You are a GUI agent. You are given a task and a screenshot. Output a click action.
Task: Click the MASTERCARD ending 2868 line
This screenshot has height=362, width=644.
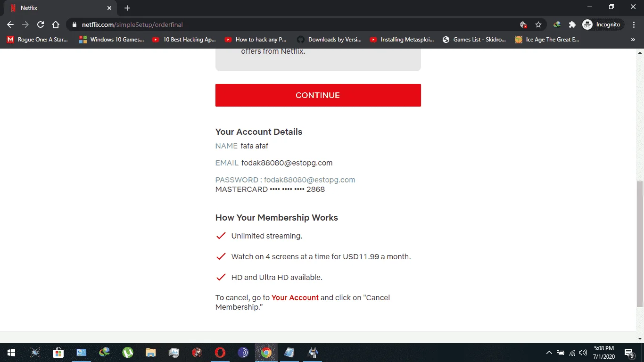(270, 189)
